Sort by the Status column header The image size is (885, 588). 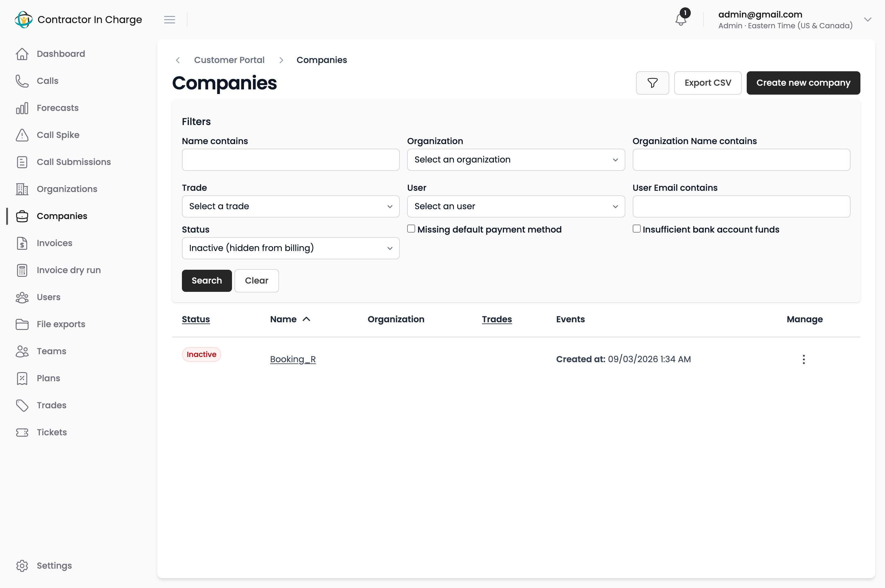(196, 319)
